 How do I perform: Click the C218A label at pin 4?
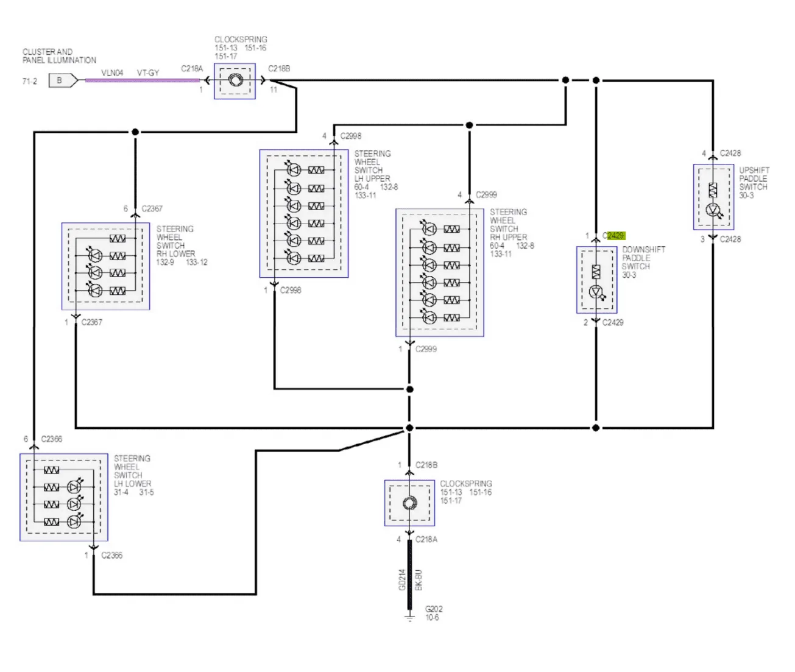coord(426,539)
